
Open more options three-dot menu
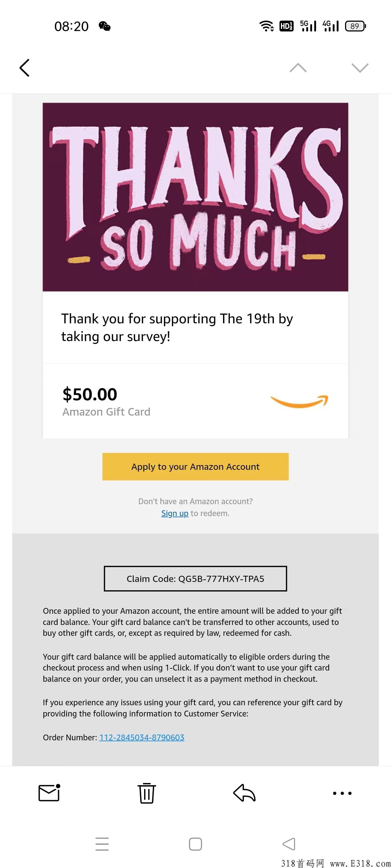[x=342, y=793]
